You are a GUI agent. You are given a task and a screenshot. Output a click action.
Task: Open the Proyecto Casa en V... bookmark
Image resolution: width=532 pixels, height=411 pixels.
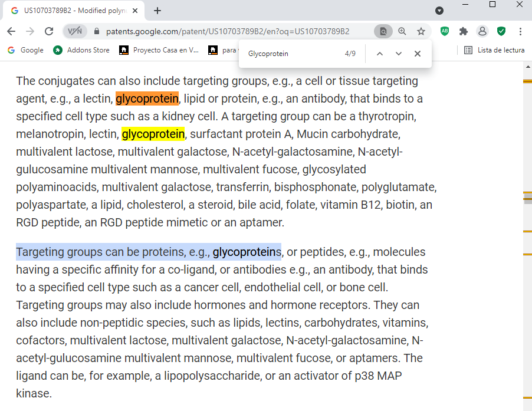[x=159, y=50]
